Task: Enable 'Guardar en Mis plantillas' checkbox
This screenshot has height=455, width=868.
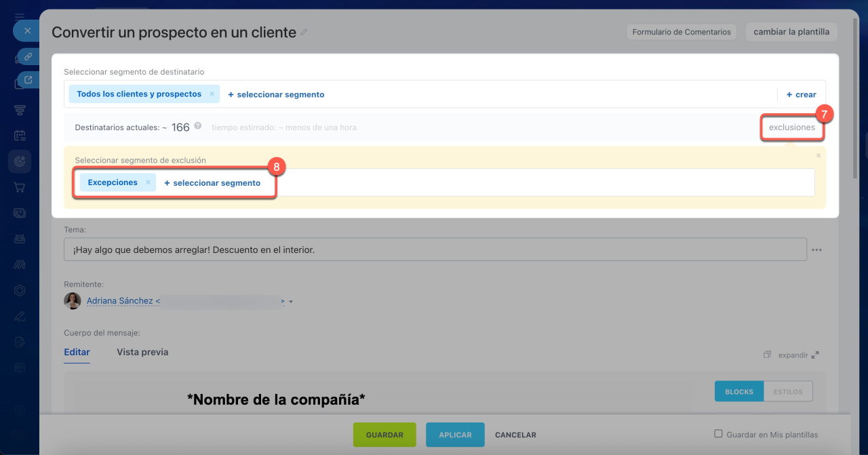Action: pyautogui.click(x=718, y=434)
